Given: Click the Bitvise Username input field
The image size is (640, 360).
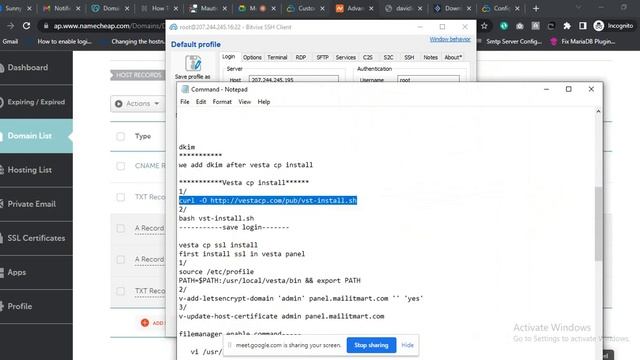Looking at the screenshot, I should click(428, 80).
